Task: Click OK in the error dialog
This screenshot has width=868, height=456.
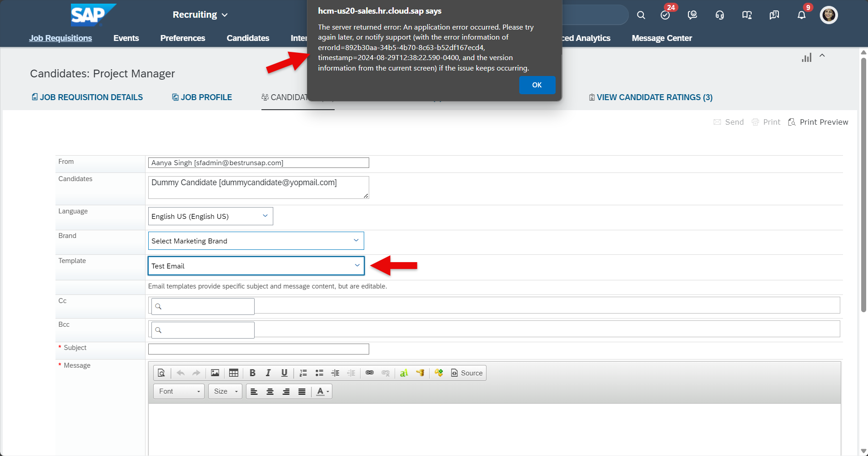Action: pos(537,85)
